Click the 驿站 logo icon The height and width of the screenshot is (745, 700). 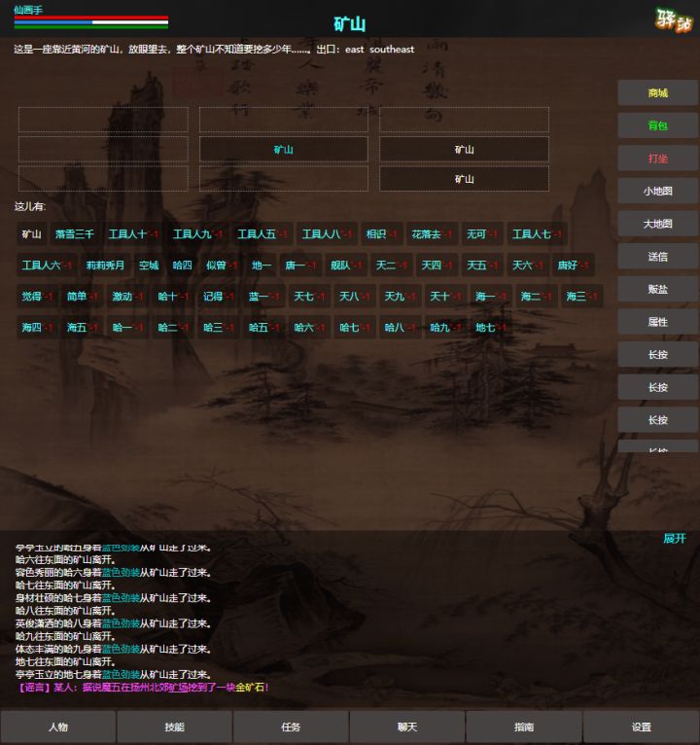[674, 20]
